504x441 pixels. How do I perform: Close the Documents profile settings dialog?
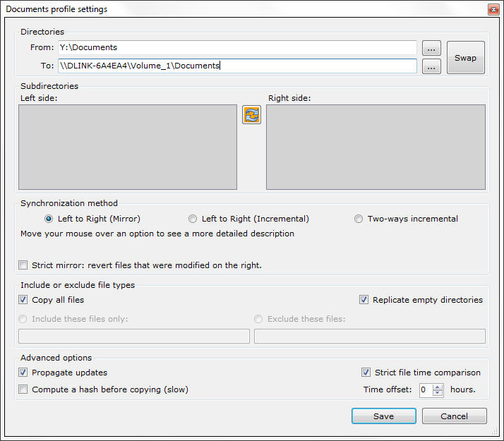493,8
